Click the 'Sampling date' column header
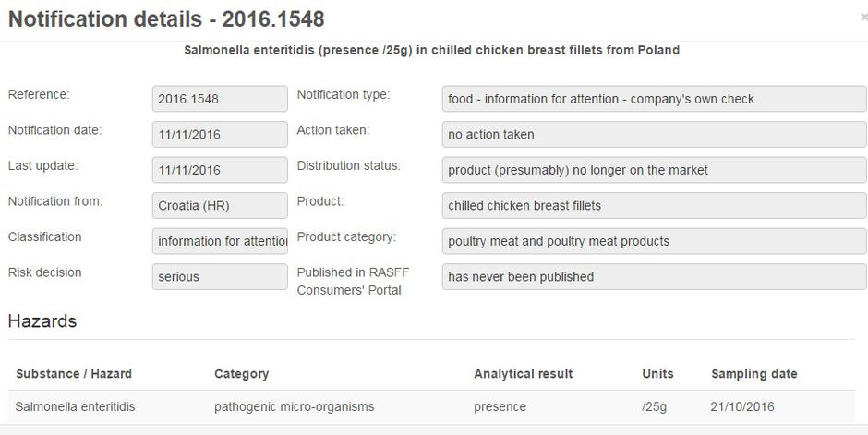The width and height of the screenshot is (868, 435). 753,374
